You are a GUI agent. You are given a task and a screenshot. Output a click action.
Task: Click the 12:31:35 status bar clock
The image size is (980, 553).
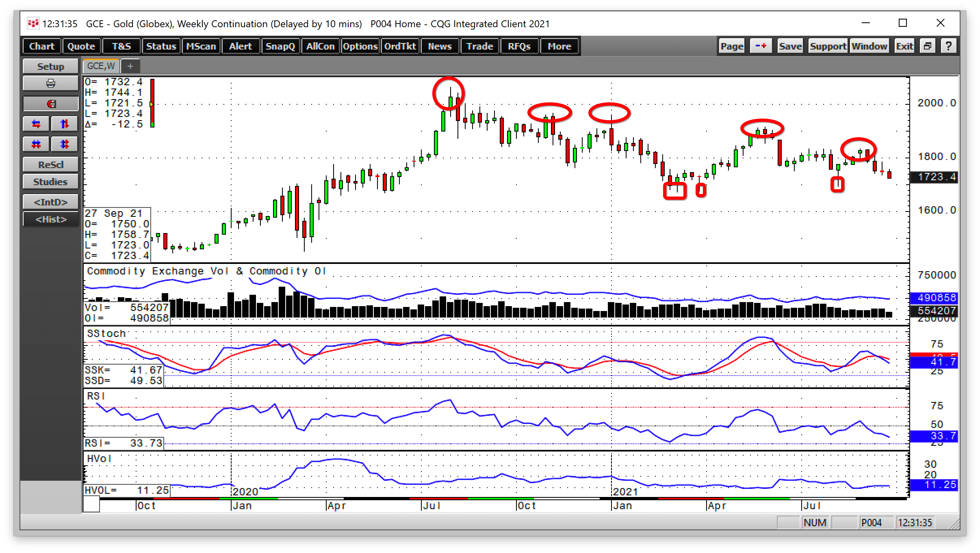[915, 523]
